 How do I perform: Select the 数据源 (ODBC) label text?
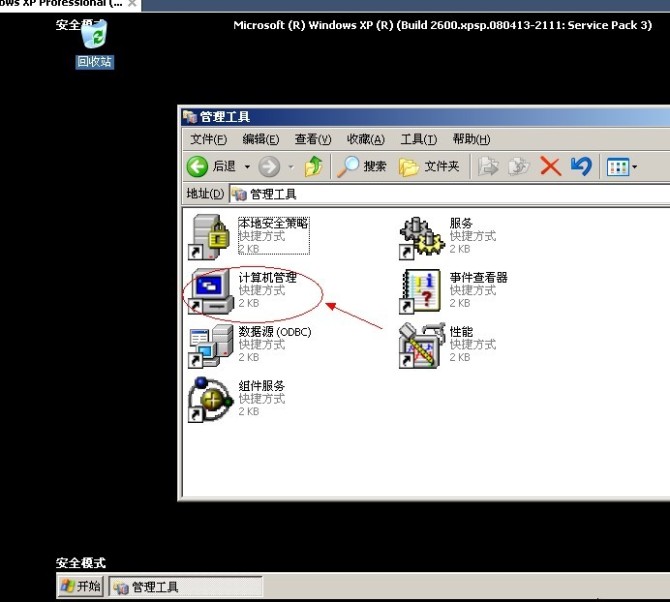275,332
